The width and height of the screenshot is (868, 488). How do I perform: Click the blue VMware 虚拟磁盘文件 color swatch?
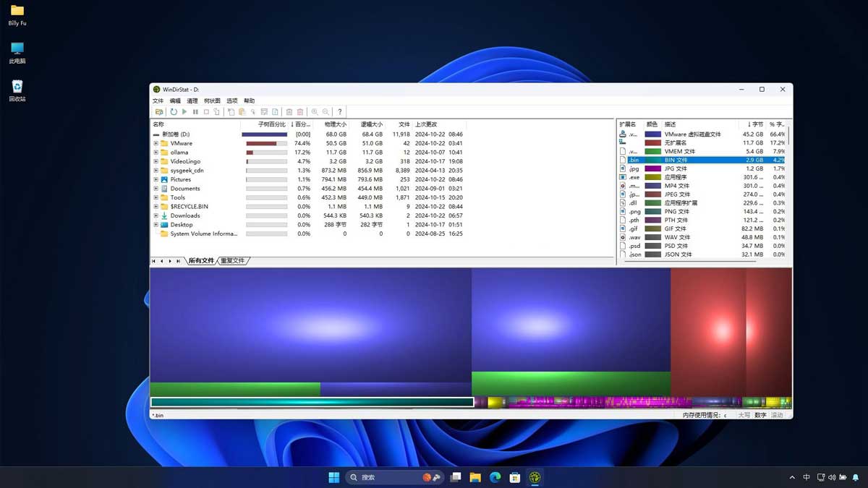coord(652,134)
